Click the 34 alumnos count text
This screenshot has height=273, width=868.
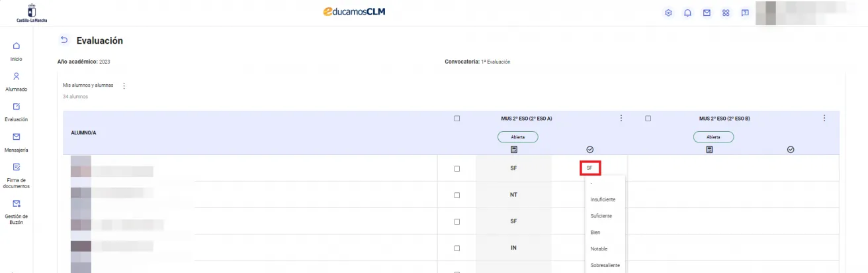(x=75, y=97)
